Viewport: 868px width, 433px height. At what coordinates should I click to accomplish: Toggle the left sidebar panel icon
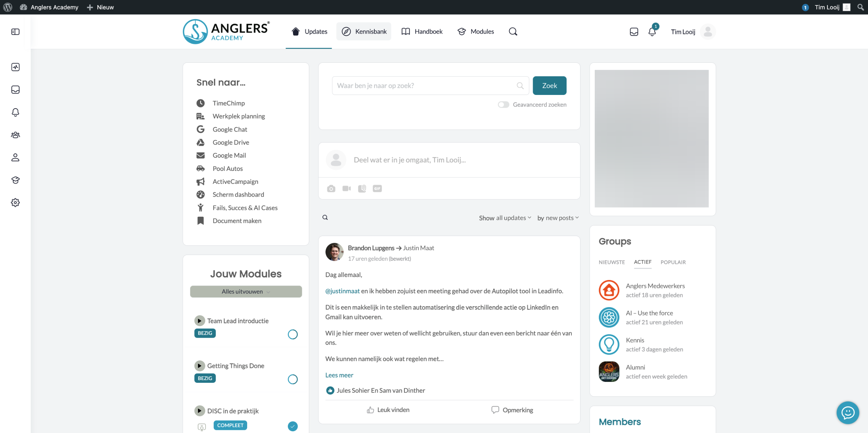coord(15,32)
